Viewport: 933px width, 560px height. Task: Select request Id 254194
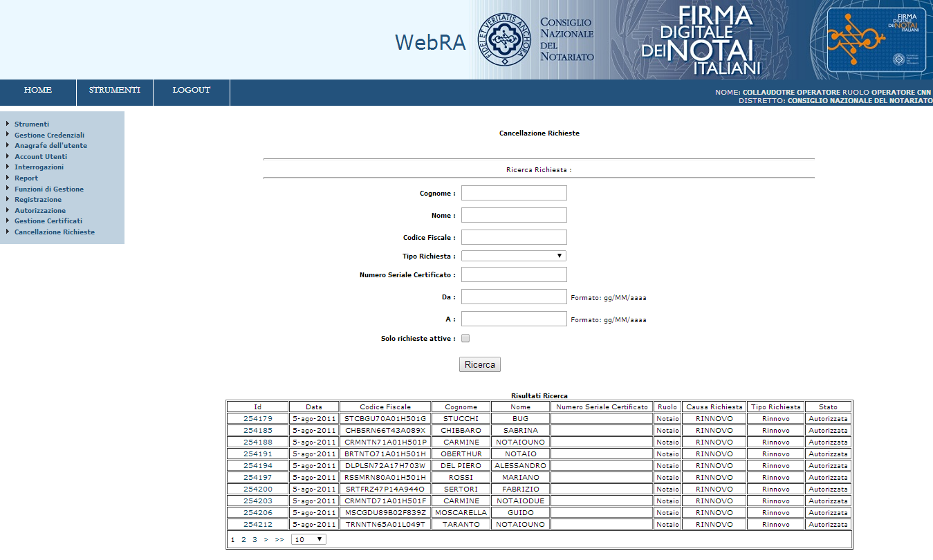(258, 465)
